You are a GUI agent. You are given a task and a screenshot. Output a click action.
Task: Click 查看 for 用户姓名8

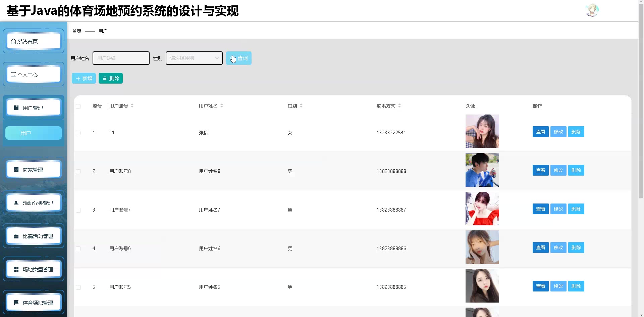pos(541,170)
